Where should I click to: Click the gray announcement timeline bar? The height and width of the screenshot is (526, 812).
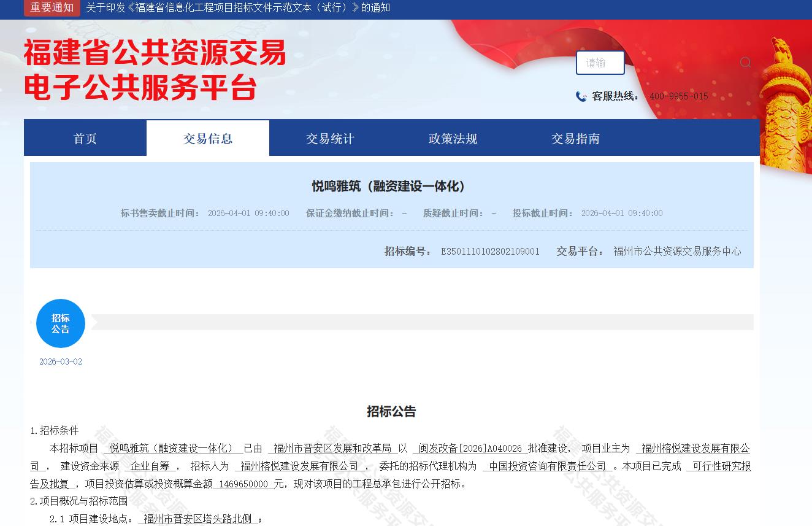pyautogui.click(x=422, y=322)
